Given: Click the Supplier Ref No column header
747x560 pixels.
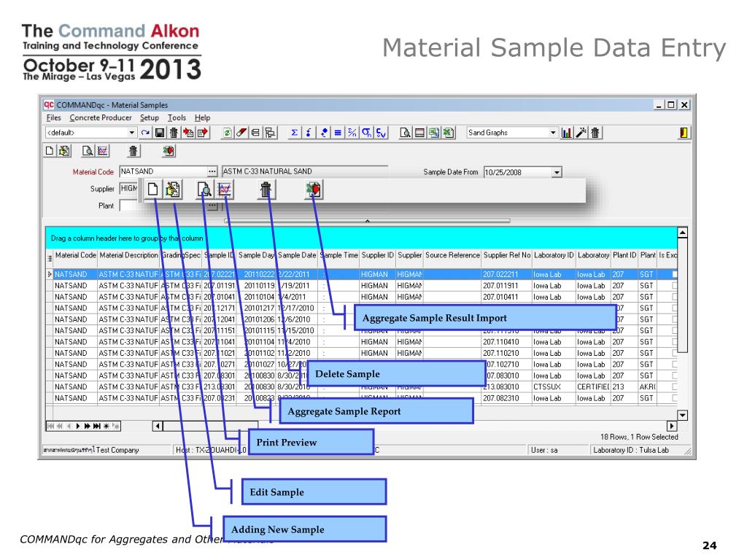Looking at the screenshot, I should pos(507,255).
